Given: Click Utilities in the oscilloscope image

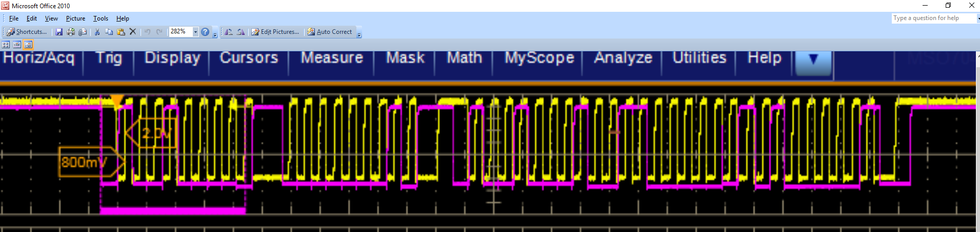Looking at the screenshot, I should pos(699,57).
